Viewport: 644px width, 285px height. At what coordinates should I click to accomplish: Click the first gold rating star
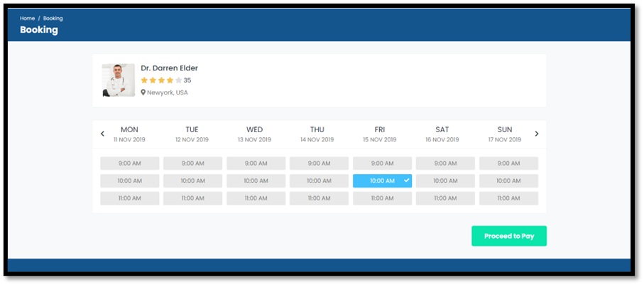(x=144, y=80)
